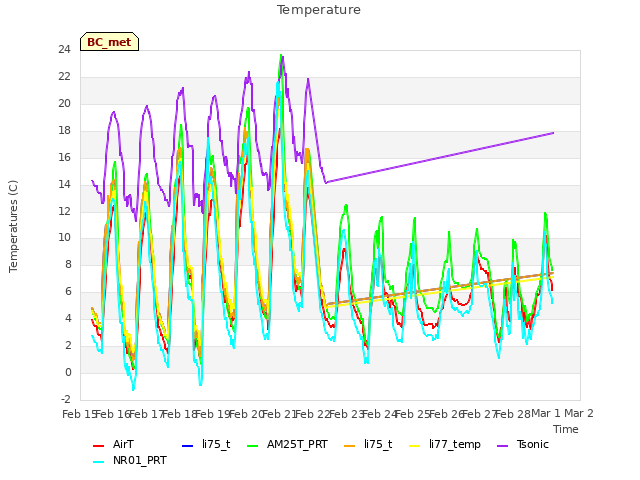Image resolution: width=640 pixels, height=480 pixels.
Task: Click the y-axis tick label 0
Action: point(68,372)
